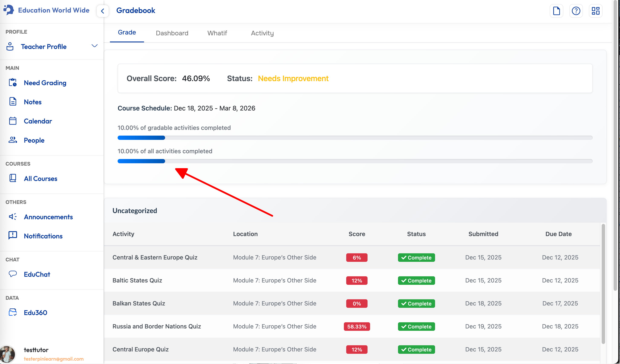Open the Whatif tab
This screenshot has height=364, width=620.
(x=217, y=33)
